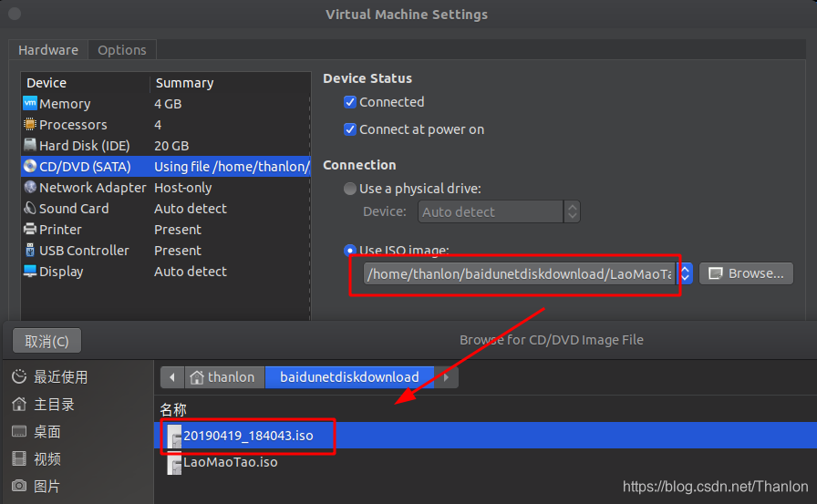Click the 名称 column header
The image size is (817, 504).
click(173, 409)
